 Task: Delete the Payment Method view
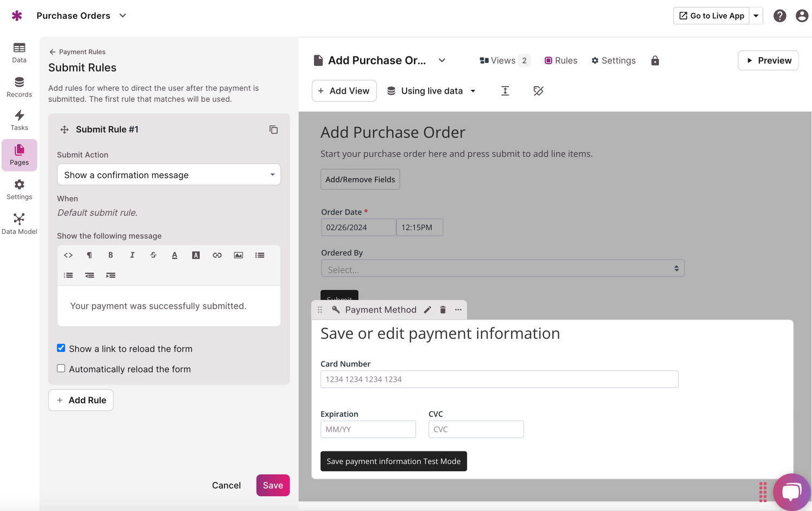[443, 310]
